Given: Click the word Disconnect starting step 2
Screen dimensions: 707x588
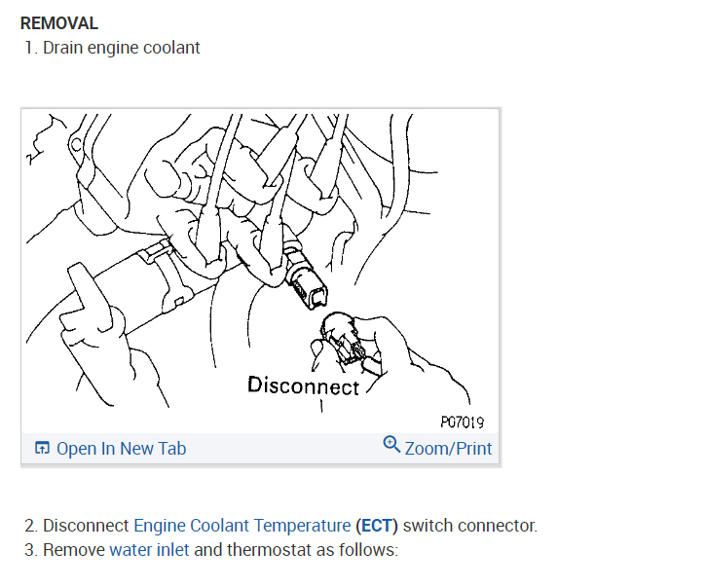Looking at the screenshot, I should (86, 526).
